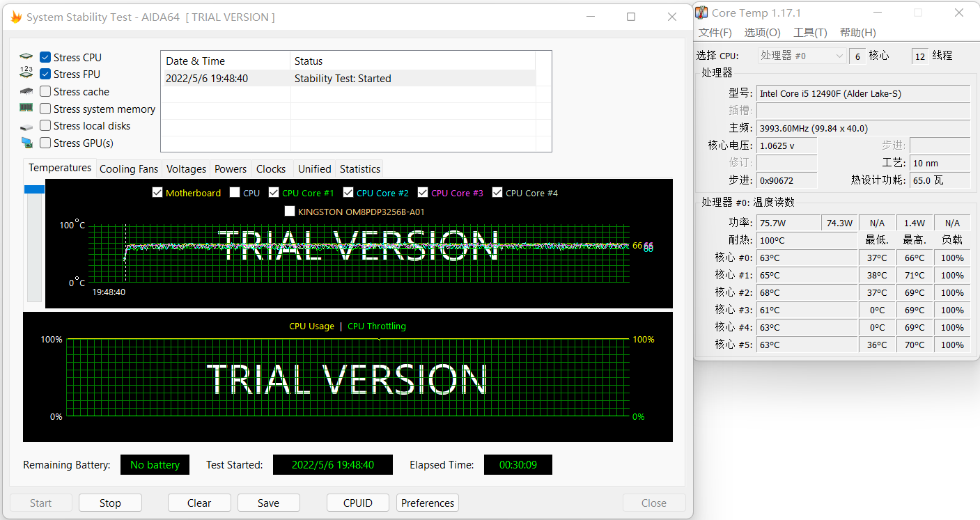980x520 pixels.
Task: Uncheck the Stress FPU option
Action: (x=45, y=74)
